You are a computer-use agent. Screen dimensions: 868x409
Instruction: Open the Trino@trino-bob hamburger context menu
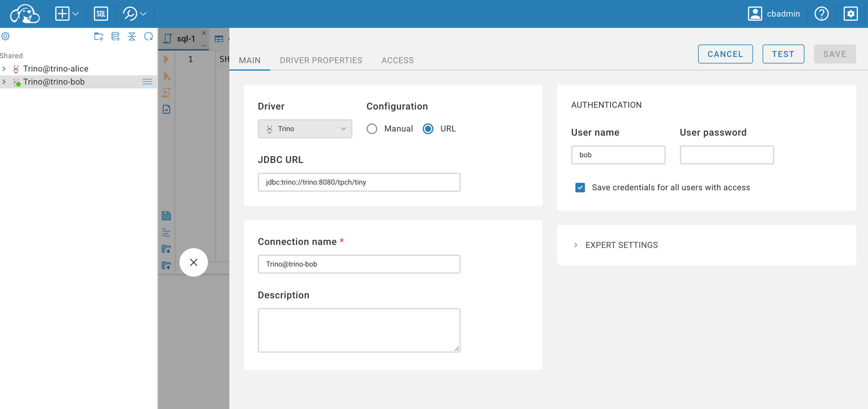coord(147,82)
